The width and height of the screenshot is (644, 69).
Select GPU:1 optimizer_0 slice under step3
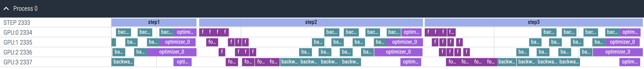tap(622, 42)
